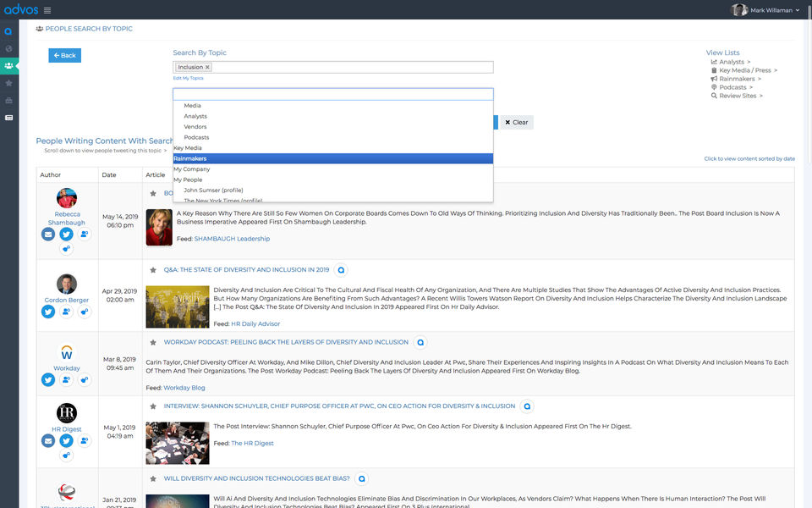Click advos icon next to Beat Bias title
The width and height of the screenshot is (812, 508).
point(362,479)
